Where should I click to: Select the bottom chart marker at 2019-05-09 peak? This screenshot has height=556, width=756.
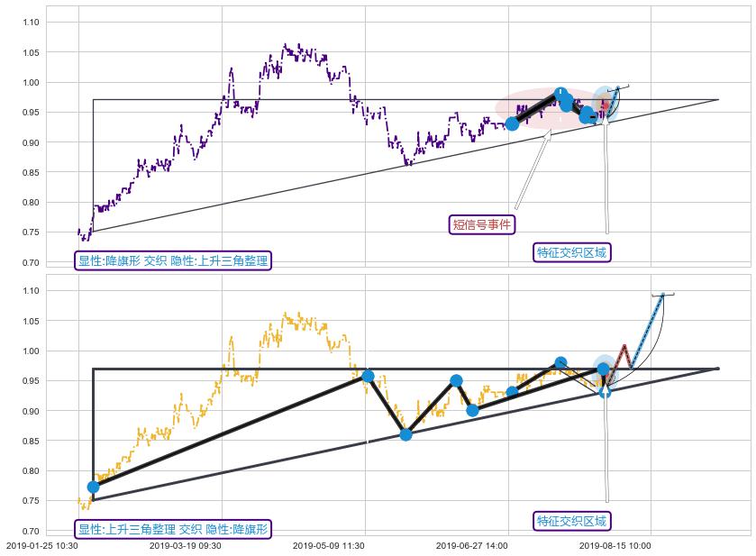click(x=368, y=376)
